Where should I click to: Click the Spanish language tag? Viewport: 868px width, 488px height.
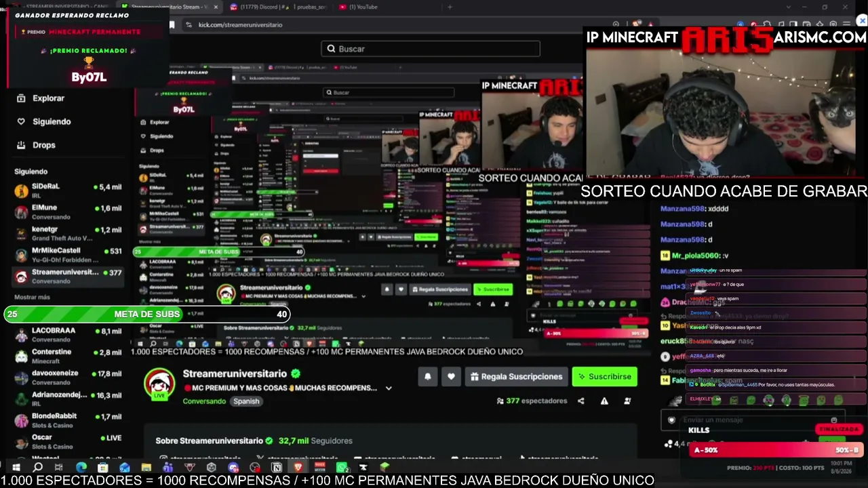[246, 401]
